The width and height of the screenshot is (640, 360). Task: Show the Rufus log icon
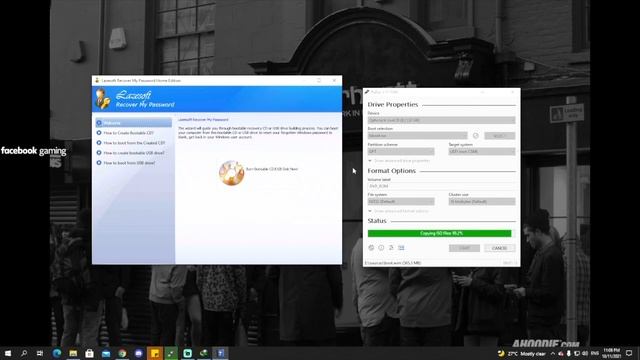pyautogui.click(x=401, y=248)
